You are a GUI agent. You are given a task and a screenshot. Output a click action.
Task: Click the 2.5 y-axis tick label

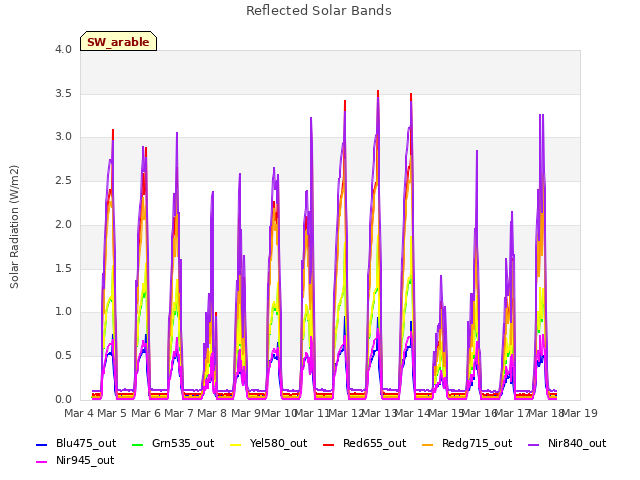point(63,180)
